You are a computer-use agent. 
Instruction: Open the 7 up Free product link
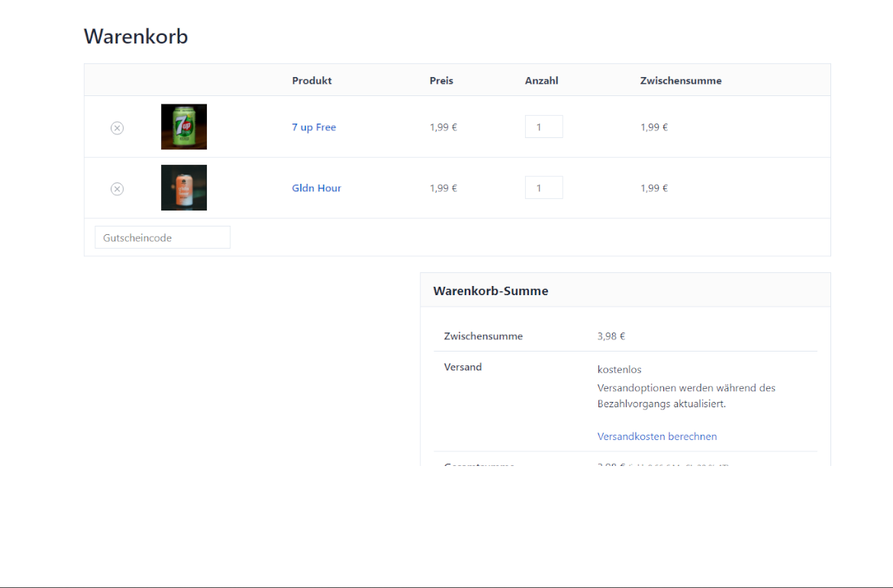[x=314, y=127]
